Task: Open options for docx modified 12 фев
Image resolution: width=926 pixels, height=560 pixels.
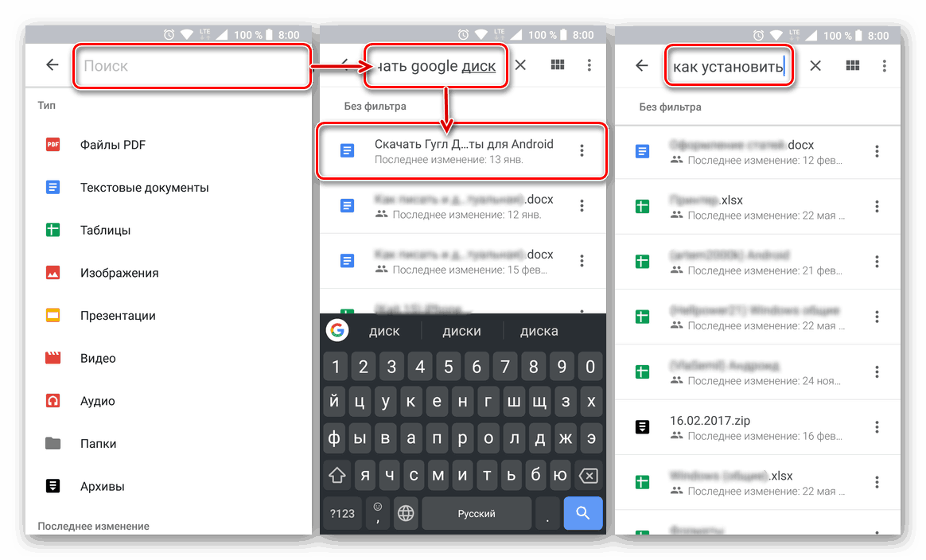Action: coord(877,151)
